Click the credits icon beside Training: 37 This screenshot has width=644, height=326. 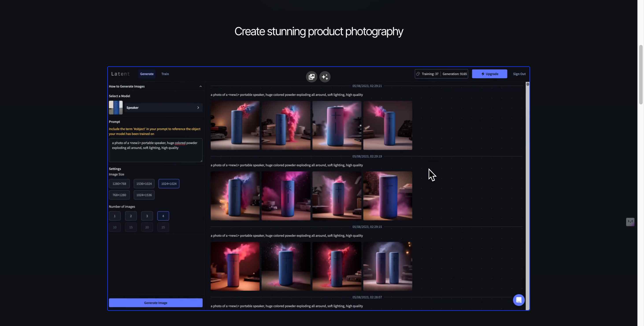tap(418, 74)
